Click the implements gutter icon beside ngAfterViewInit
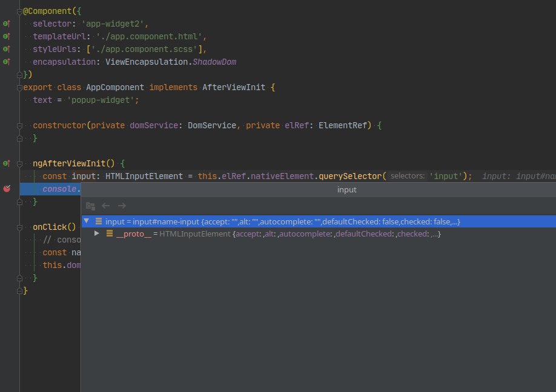556x392 pixels. (x=7, y=163)
